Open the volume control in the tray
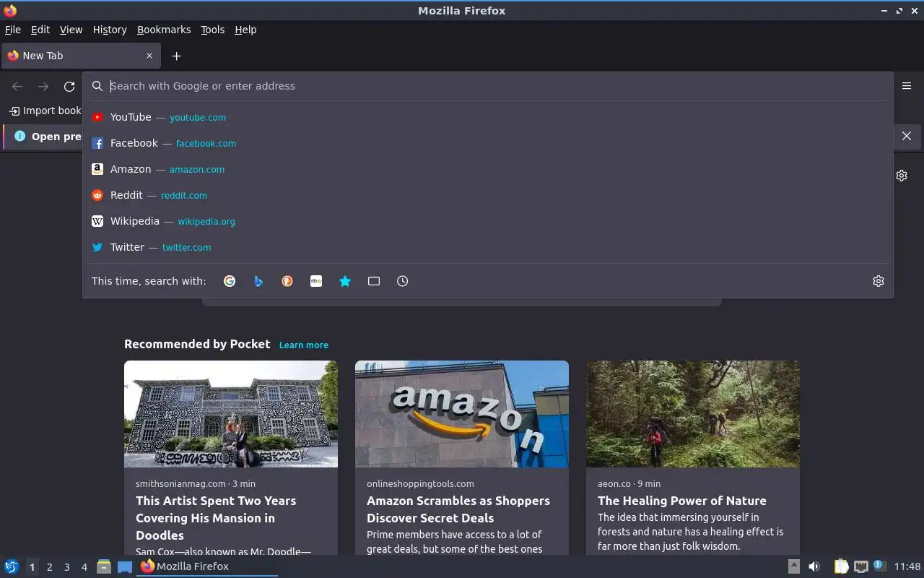The width and height of the screenshot is (924, 578). [814, 566]
